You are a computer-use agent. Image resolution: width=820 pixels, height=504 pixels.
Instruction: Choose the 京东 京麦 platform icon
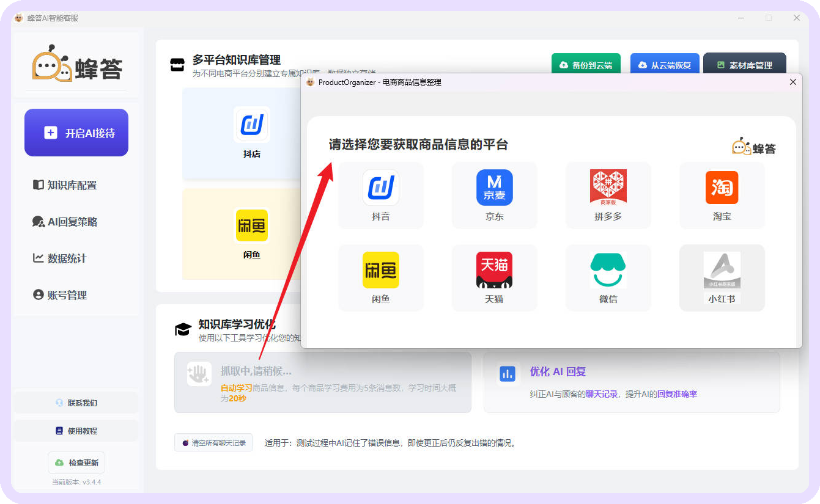pyautogui.click(x=494, y=188)
